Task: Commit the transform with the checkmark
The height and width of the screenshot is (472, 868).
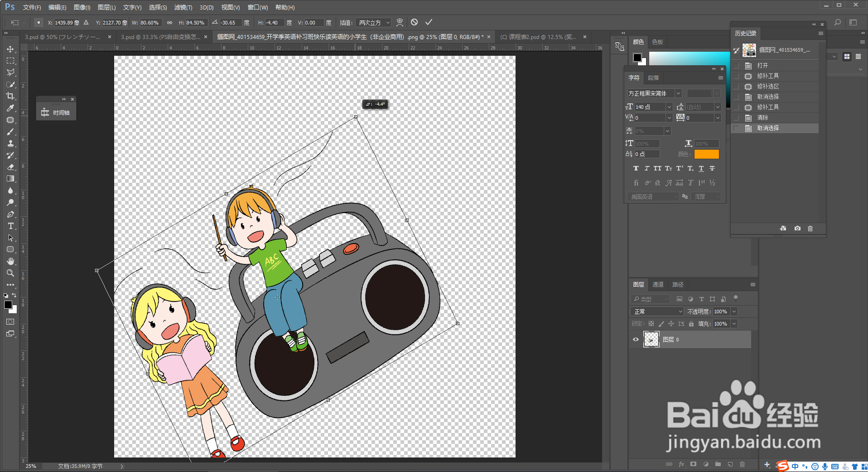Action: [429, 22]
